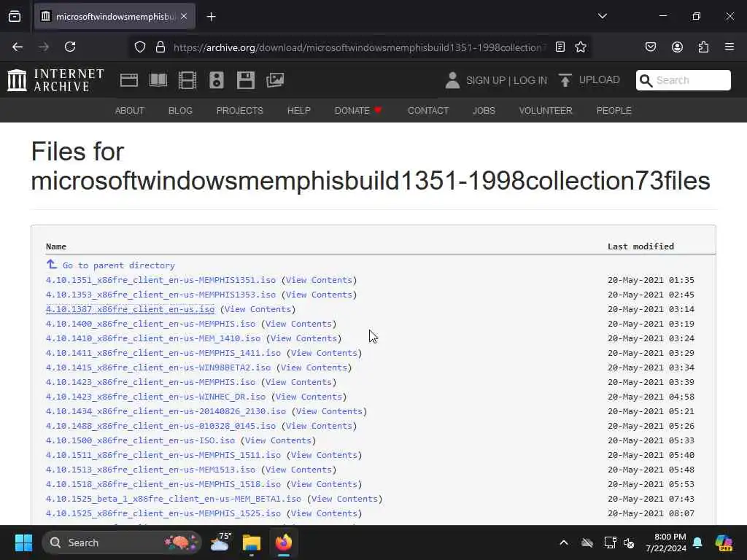Image resolution: width=747 pixels, height=560 pixels.
Task: Download 4.10.1513 MEM1513.iso file
Action: point(150,470)
